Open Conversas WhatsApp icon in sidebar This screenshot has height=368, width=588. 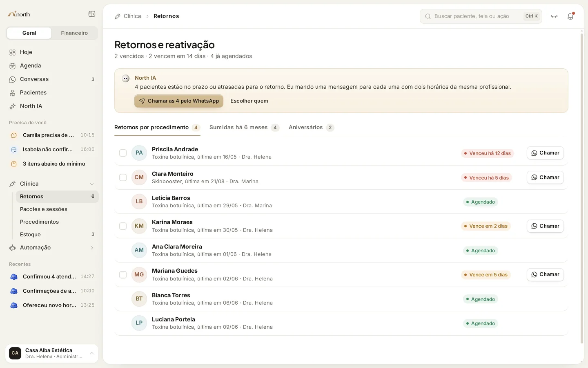click(x=13, y=79)
